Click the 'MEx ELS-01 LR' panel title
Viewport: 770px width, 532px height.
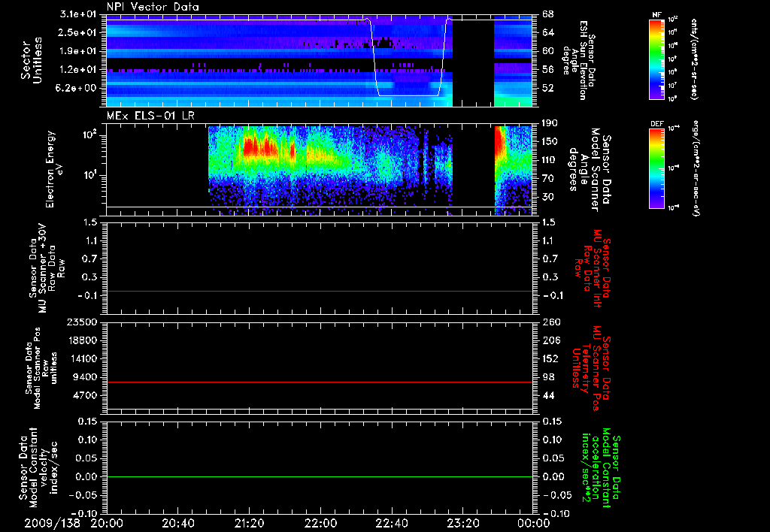(150, 116)
